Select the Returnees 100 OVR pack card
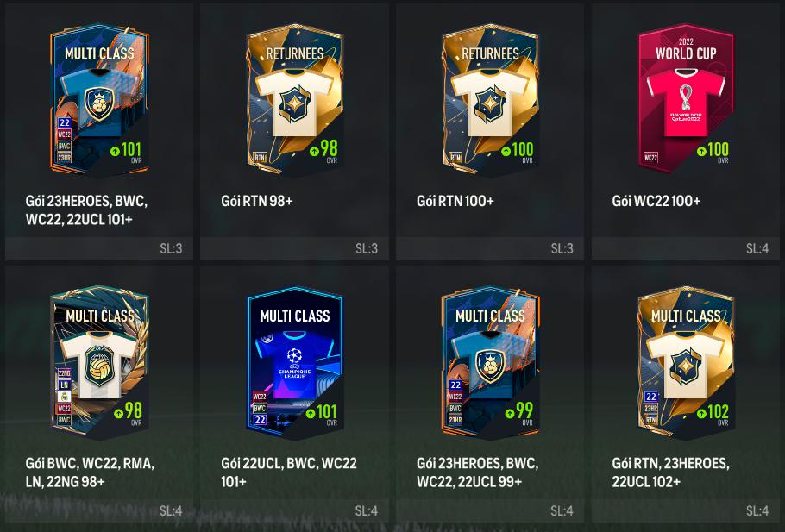The image size is (785, 532). [x=490, y=100]
